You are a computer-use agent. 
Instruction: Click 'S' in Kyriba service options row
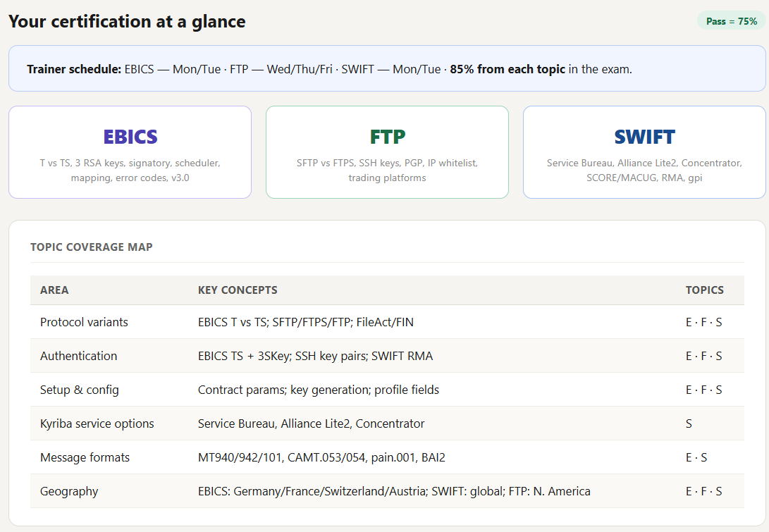coord(689,423)
